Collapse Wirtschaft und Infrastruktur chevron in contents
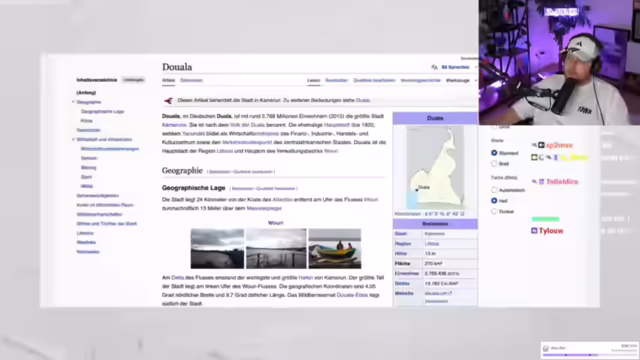The height and width of the screenshot is (360, 640). [x=73, y=140]
